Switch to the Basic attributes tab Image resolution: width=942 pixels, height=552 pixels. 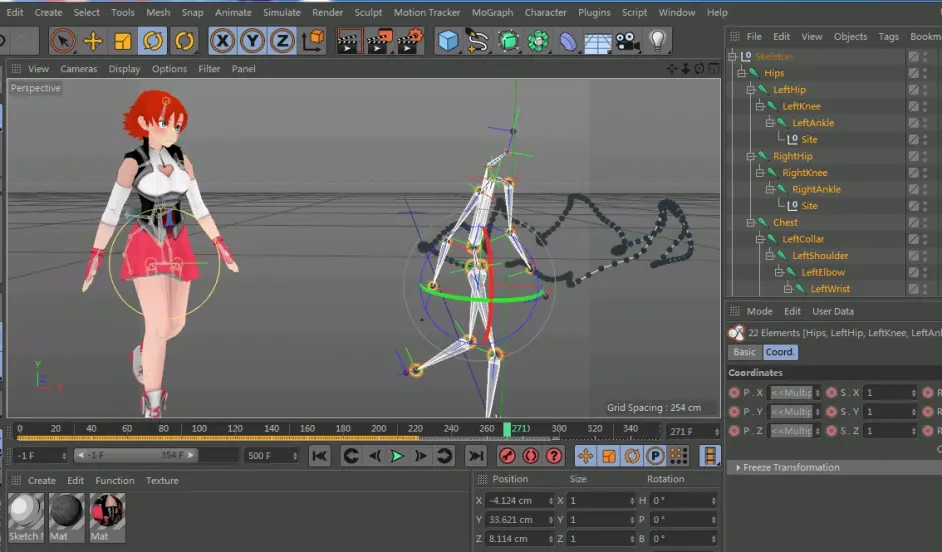pos(745,352)
